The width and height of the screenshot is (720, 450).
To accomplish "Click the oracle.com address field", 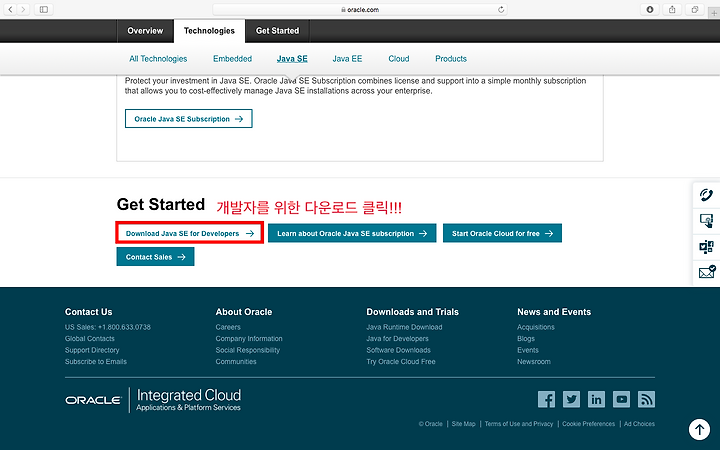I will (360, 9).
